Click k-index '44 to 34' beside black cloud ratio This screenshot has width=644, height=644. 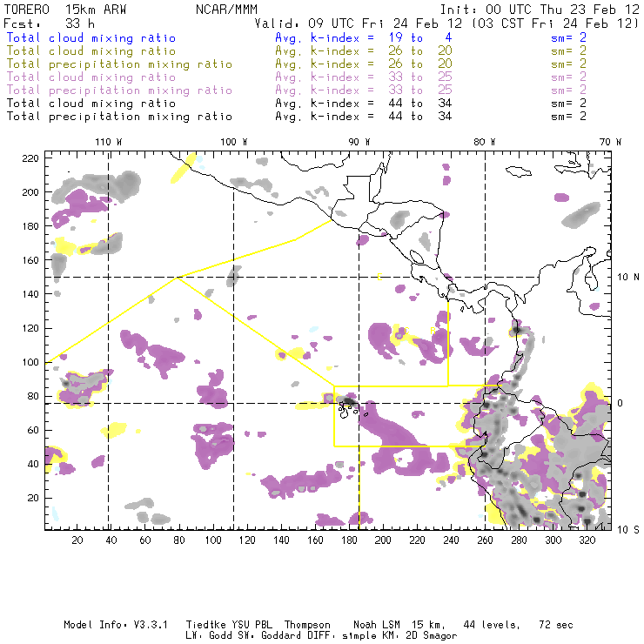420,104
